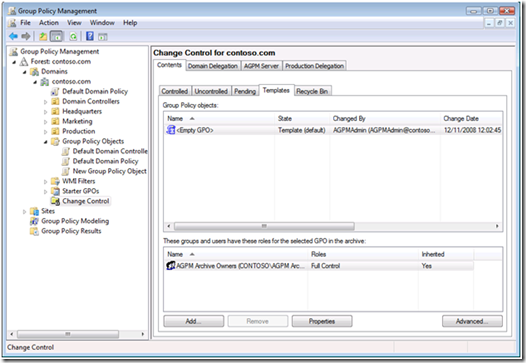This screenshot has width=526, height=363.
Task: Click the Domains folder icon
Action: (x=35, y=71)
